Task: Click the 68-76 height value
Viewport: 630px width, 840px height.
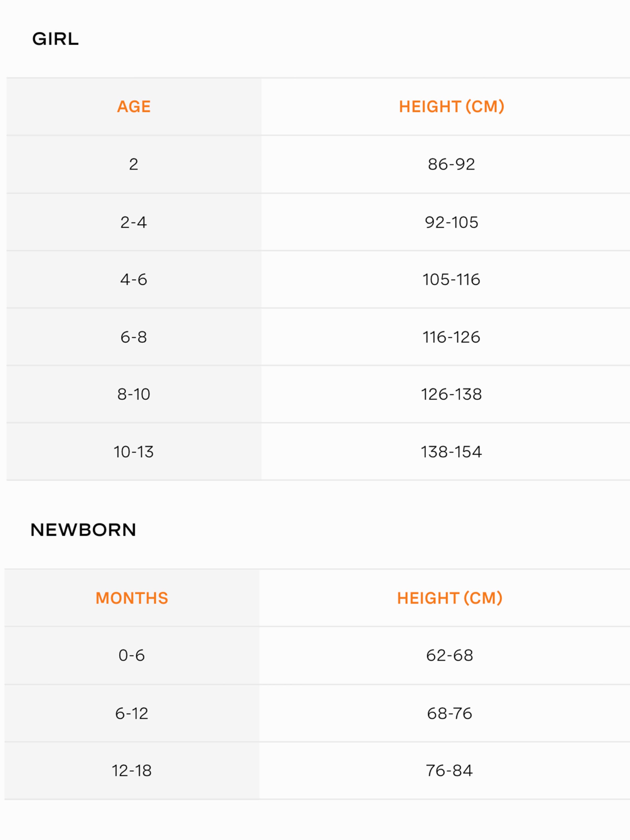Action: [450, 713]
